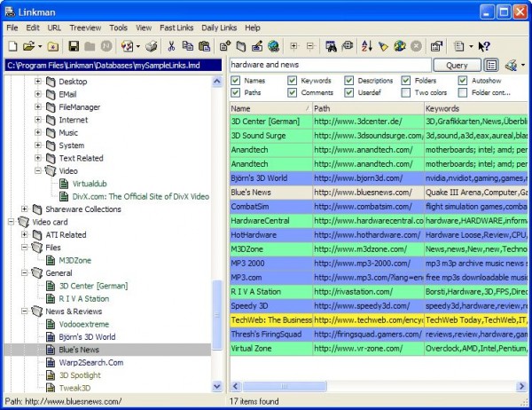Click the binoculars Find icon

[x=332, y=46]
